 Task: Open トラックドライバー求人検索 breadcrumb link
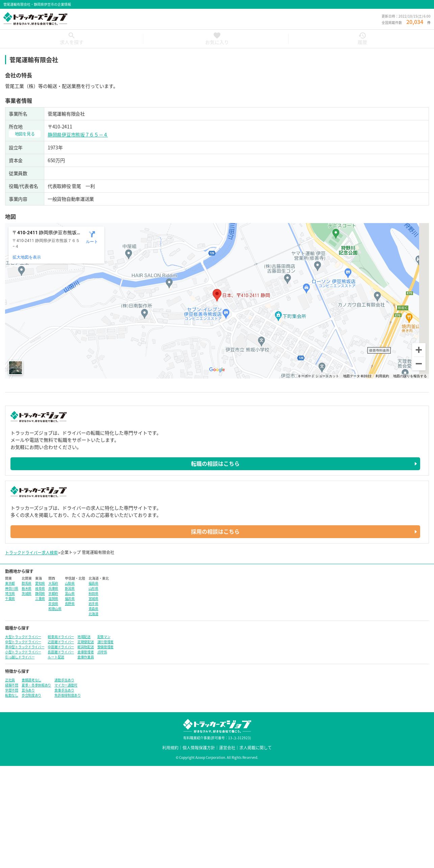(x=31, y=553)
